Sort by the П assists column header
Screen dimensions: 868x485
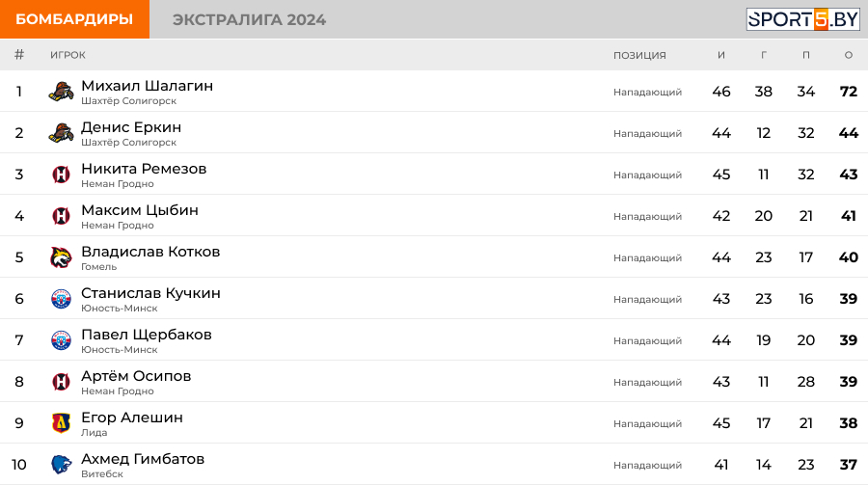806,55
